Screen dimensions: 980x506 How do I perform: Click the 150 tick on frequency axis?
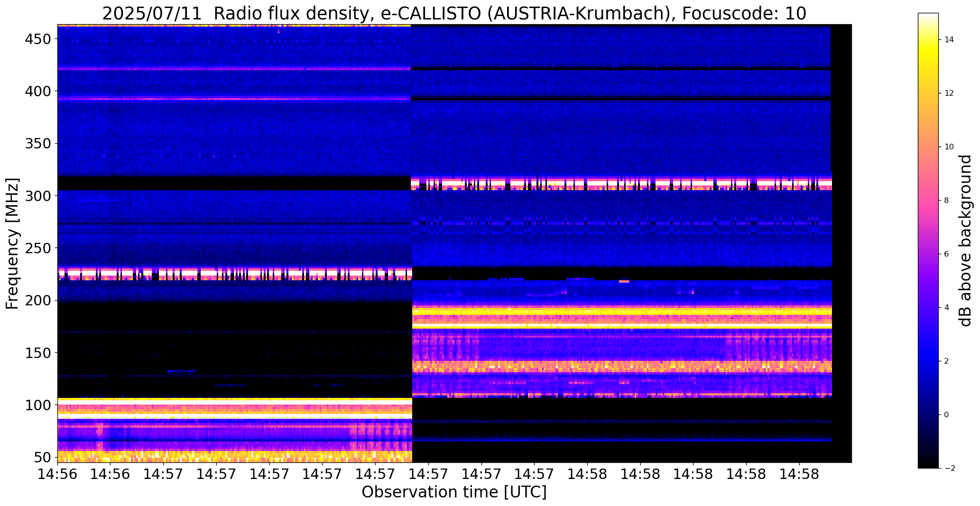pyautogui.click(x=38, y=352)
